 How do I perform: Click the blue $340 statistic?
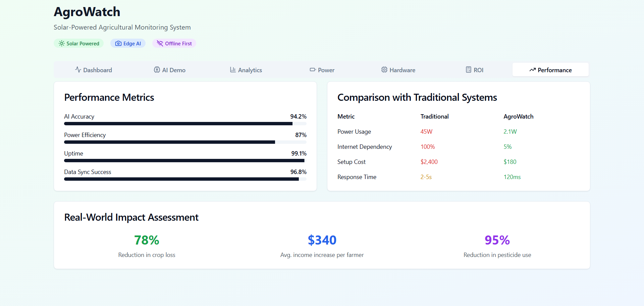pyautogui.click(x=322, y=240)
